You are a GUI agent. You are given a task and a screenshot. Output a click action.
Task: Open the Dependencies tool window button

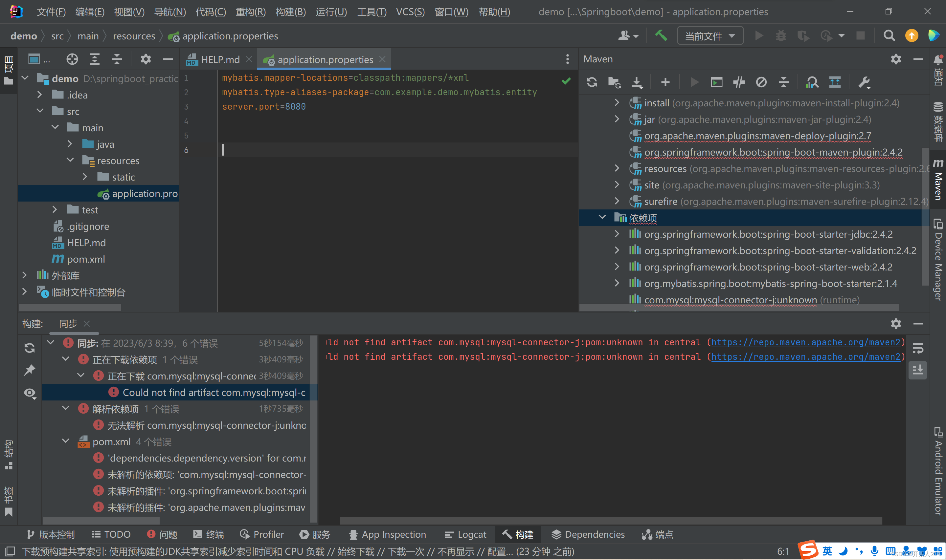[x=588, y=534]
